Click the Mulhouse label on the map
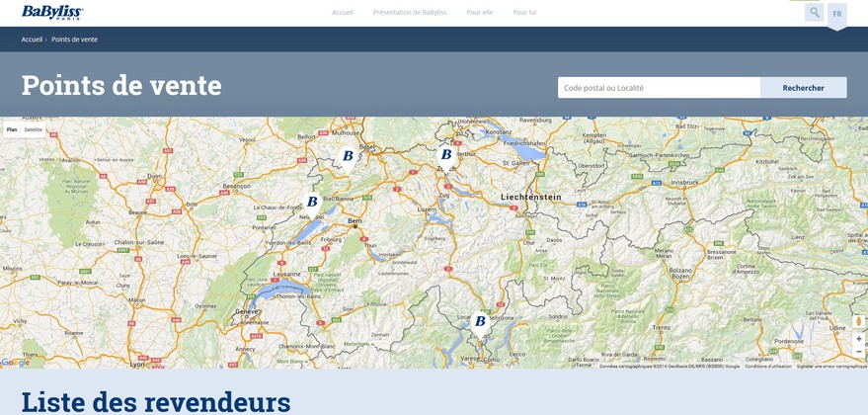This screenshot has width=868, height=415. (346, 133)
